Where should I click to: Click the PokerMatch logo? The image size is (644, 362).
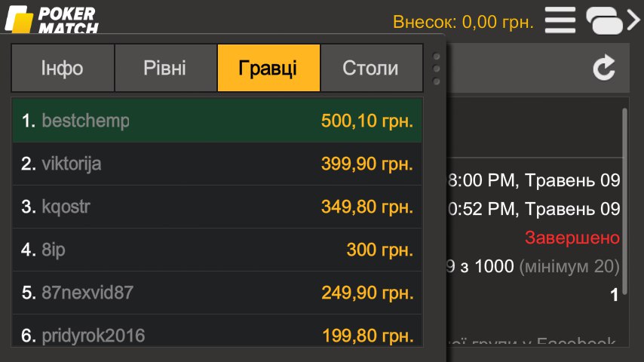[51, 19]
